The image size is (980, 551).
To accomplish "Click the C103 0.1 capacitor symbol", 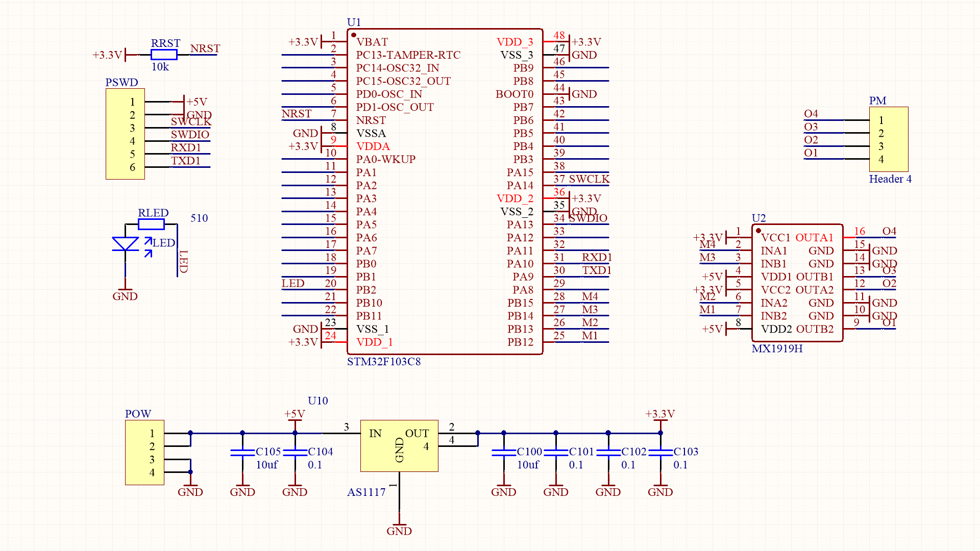I will click(660, 452).
